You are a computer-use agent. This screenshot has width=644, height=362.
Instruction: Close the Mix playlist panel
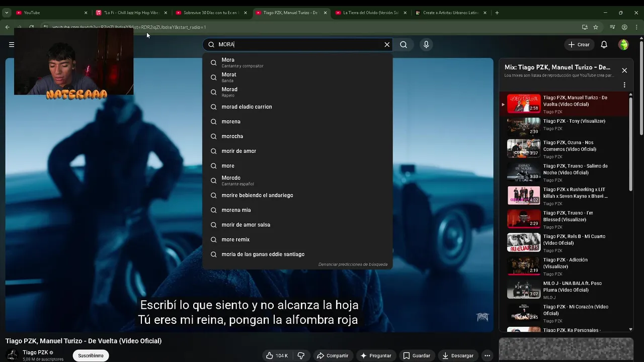(624, 70)
